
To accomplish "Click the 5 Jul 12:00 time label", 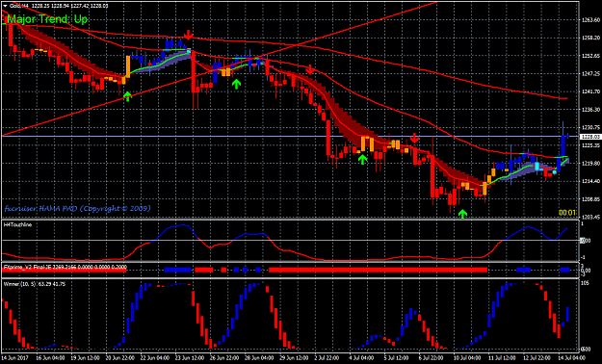I will click(x=397, y=358).
